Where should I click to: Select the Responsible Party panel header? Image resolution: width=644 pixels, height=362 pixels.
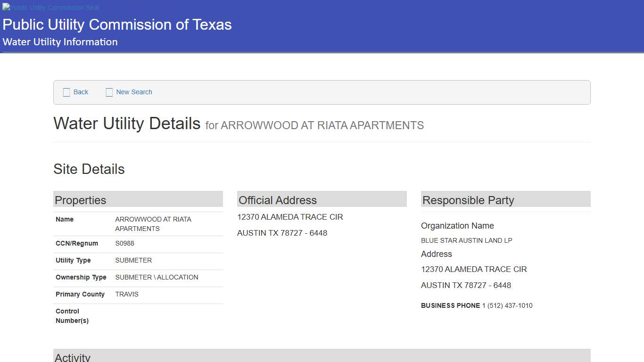505,200
